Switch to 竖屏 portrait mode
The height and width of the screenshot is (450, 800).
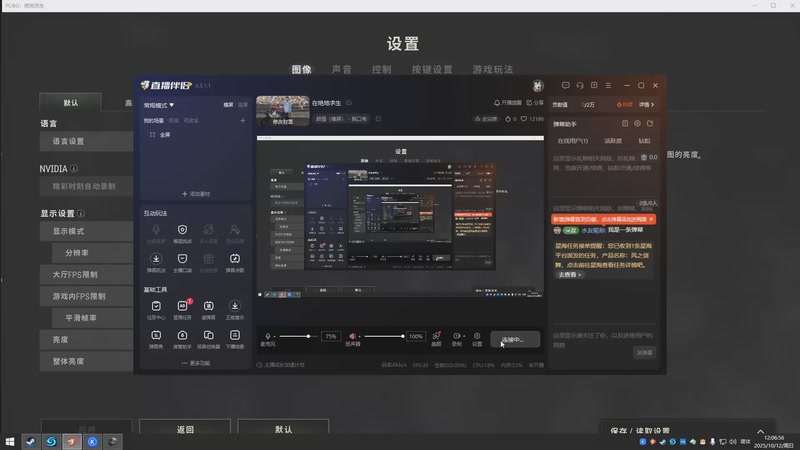pos(243,105)
